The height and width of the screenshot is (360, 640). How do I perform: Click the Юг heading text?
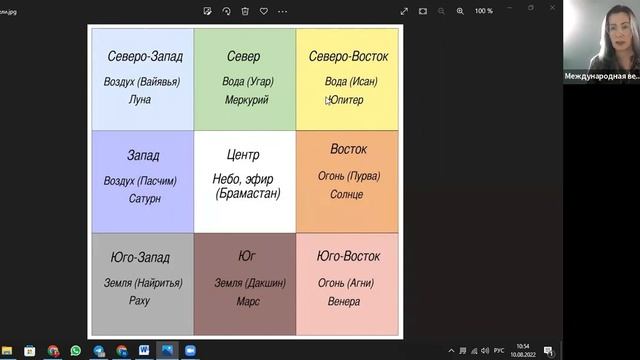(x=247, y=256)
